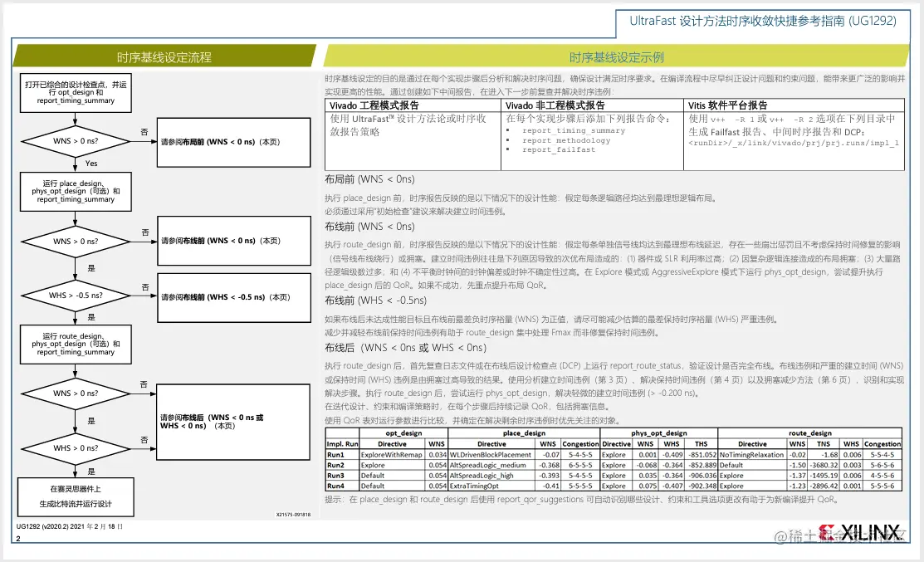Click the THS value '-851.052'

(702, 455)
